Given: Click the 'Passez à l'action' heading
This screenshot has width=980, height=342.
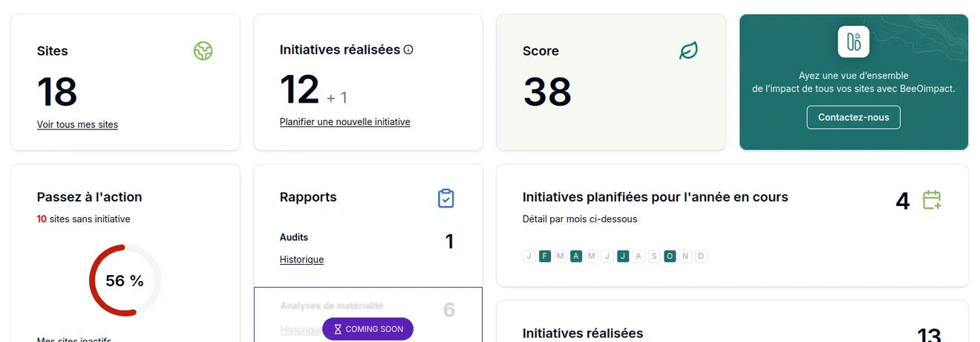Looking at the screenshot, I should pos(89,197).
